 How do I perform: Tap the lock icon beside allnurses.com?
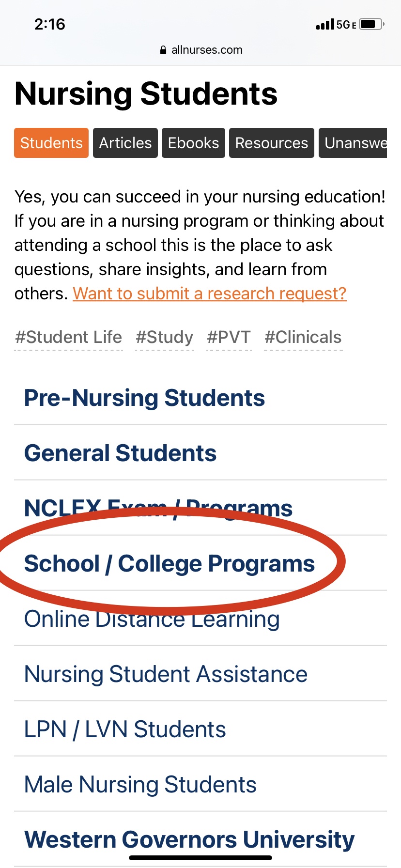coord(163,50)
